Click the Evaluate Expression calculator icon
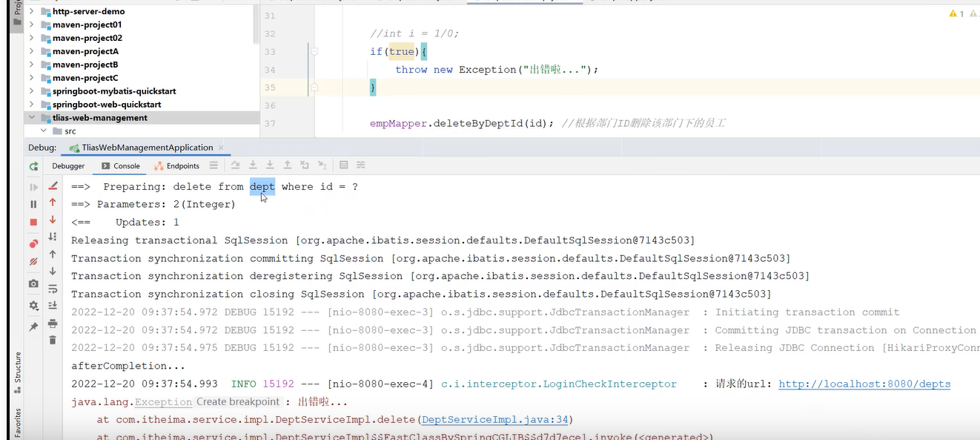The image size is (980, 440). (344, 165)
